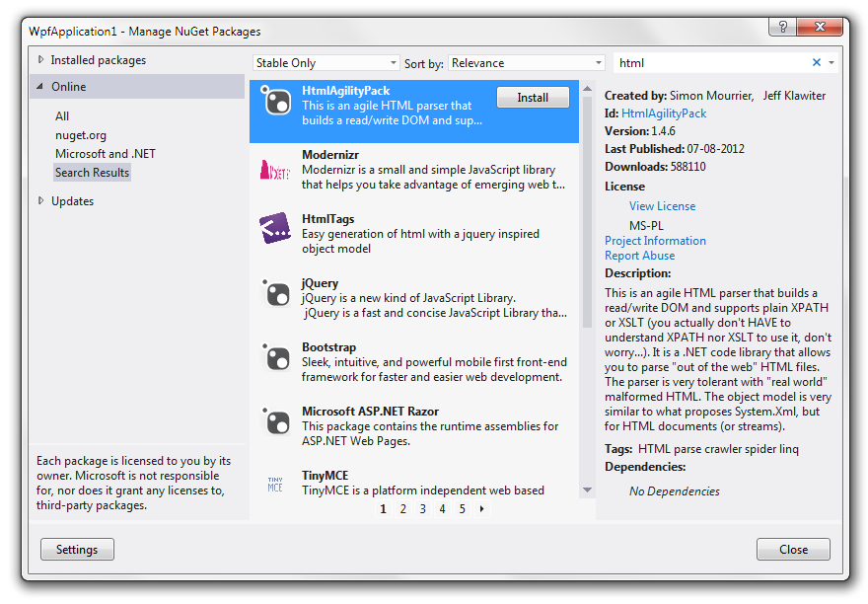
Task: Expand the Installed packages section
Action: (40, 59)
